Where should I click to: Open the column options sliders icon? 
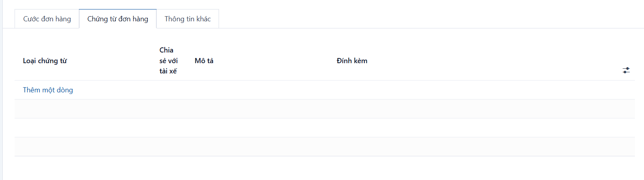point(626,70)
